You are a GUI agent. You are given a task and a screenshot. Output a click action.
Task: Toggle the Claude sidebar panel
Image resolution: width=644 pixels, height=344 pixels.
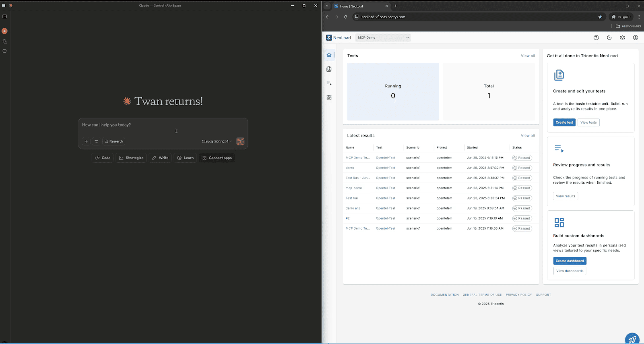[5, 17]
